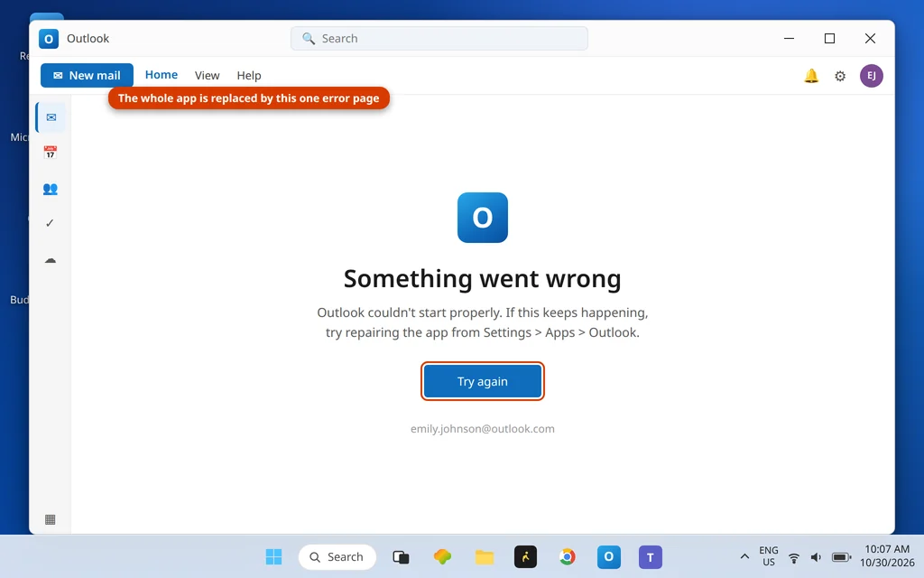The width and height of the screenshot is (924, 578).
Task: Open the Help tab
Action: coord(249,76)
